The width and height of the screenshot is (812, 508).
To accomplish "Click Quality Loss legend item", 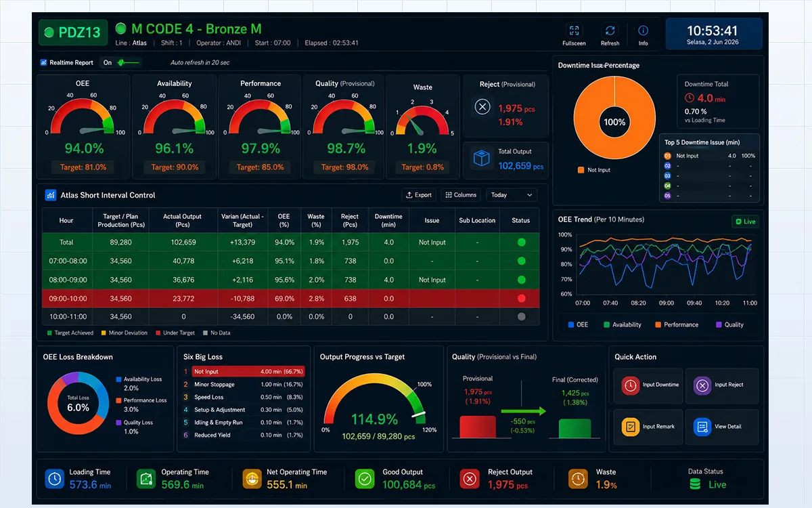I will [135, 426].
